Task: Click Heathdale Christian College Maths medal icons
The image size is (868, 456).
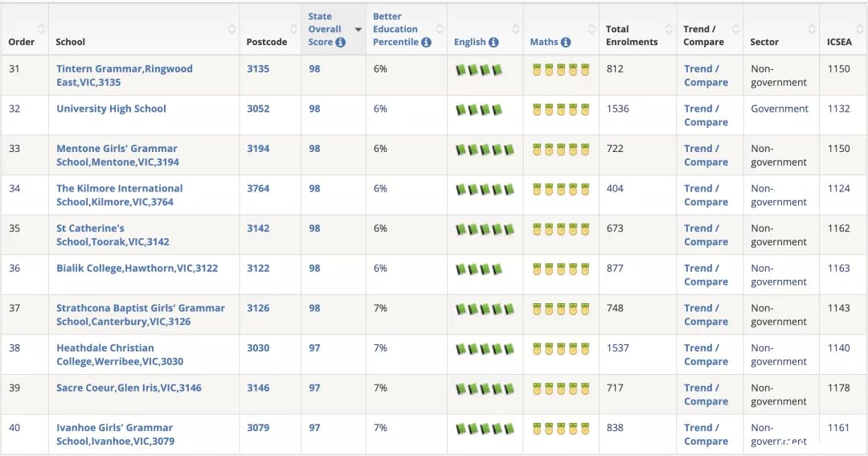Action: pyautogui.click(x=561, y=349)
